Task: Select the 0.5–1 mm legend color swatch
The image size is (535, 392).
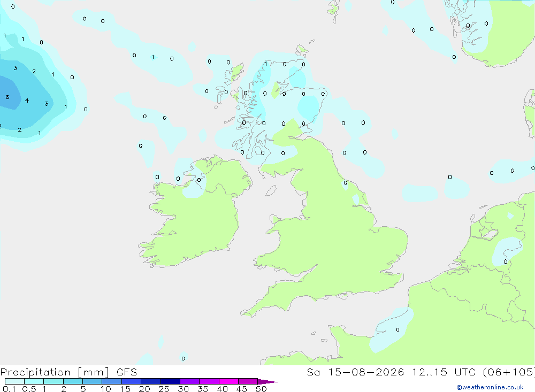Action: point(34,381)
